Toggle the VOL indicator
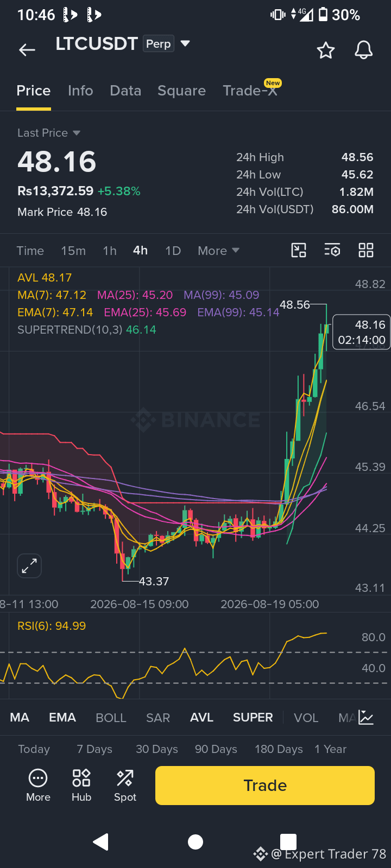Image resolution: width=391 pixels, height=868 pixels. [x=306, y=718]
